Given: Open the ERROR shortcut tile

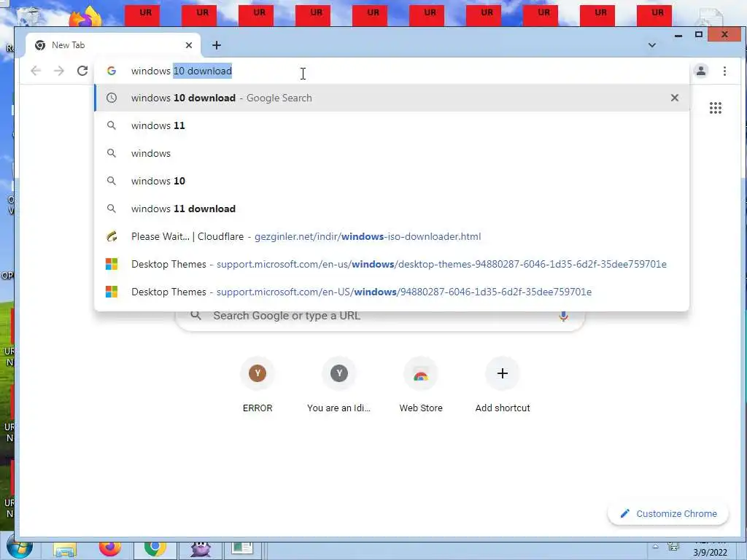Looking at the screenshot, I should [x=258, y=386].
